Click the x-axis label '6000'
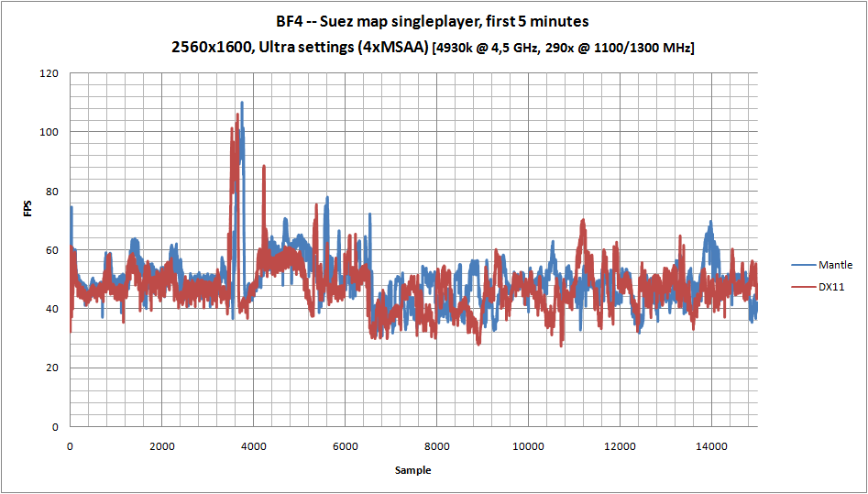This screenshot has width=868, height=494. pos(345,446)
